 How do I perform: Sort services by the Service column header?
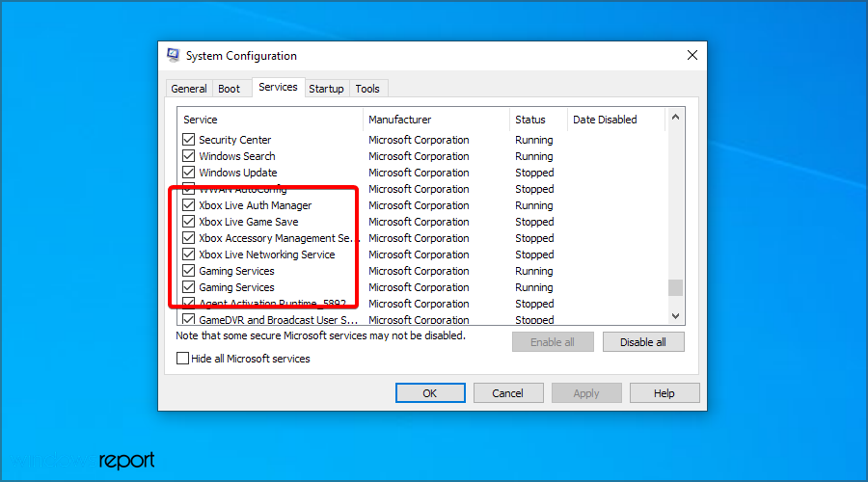pyautogui.click(x=270, y=120)
